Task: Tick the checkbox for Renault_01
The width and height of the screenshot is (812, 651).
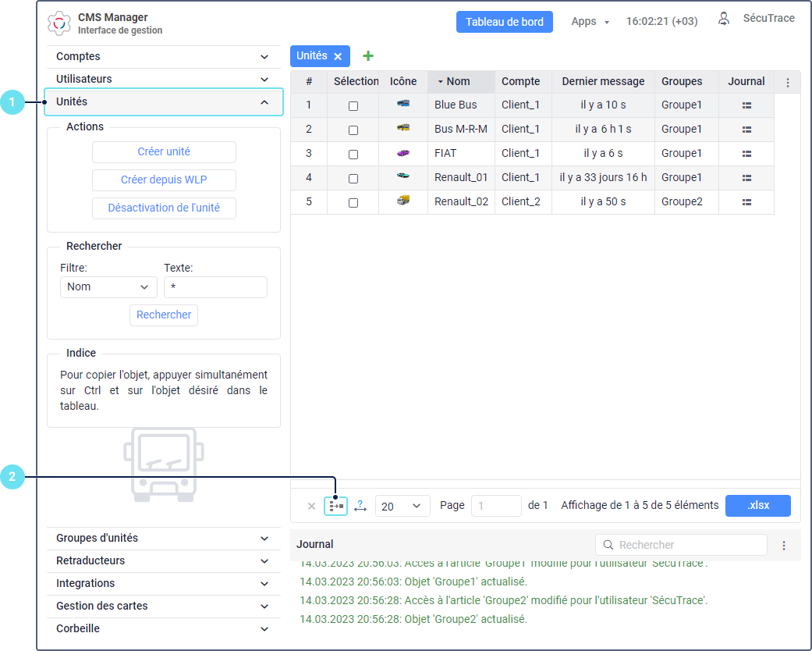Action: (x=353, y=179)
